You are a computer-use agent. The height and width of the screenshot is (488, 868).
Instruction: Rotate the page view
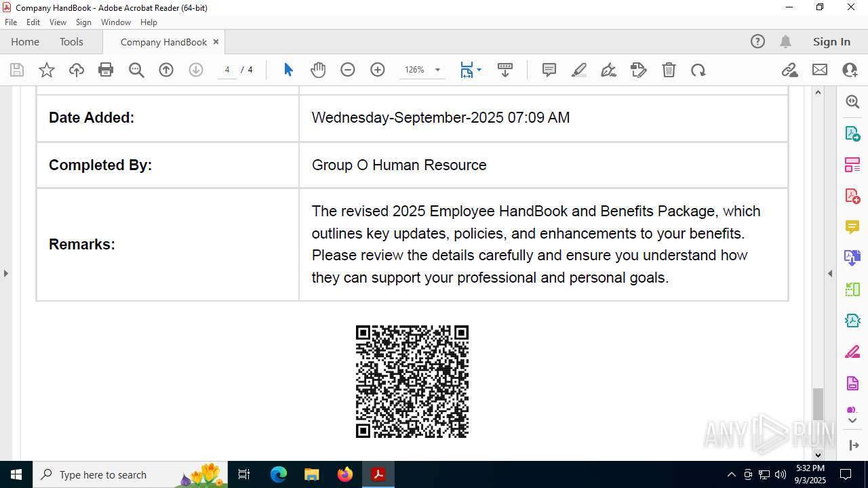pyautogui.click(x=698, y=70)
